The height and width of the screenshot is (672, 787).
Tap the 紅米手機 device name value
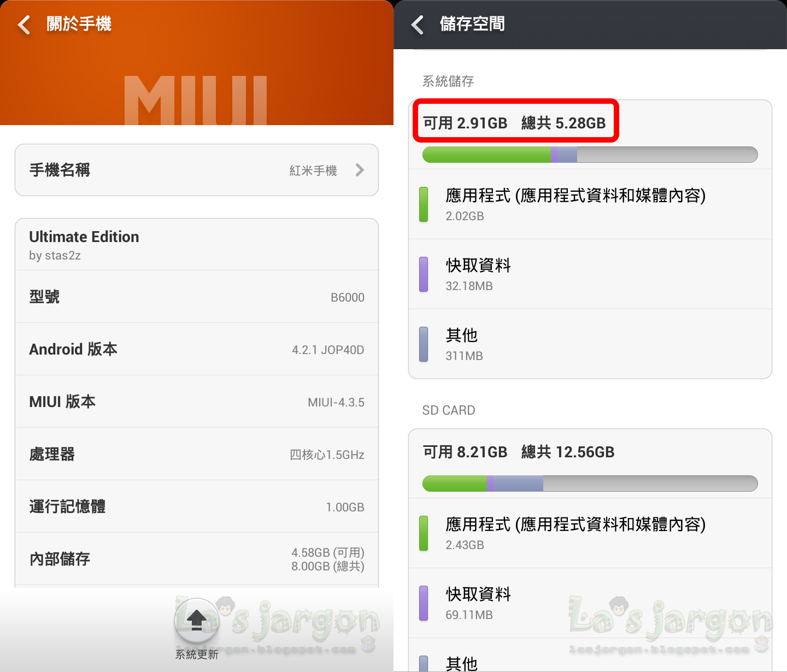[x=313, y=170]
